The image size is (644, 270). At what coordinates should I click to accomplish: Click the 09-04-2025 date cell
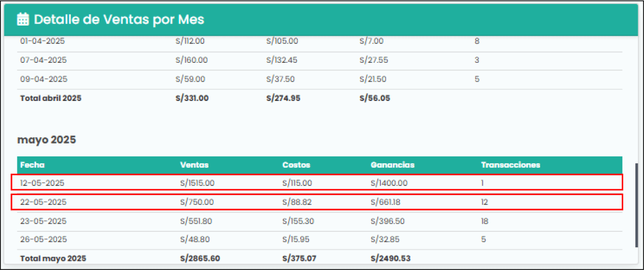43,79
